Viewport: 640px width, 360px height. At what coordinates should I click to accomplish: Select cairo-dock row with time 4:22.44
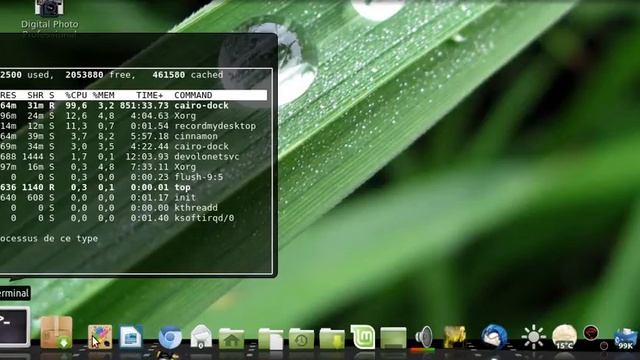coord(134,147)
